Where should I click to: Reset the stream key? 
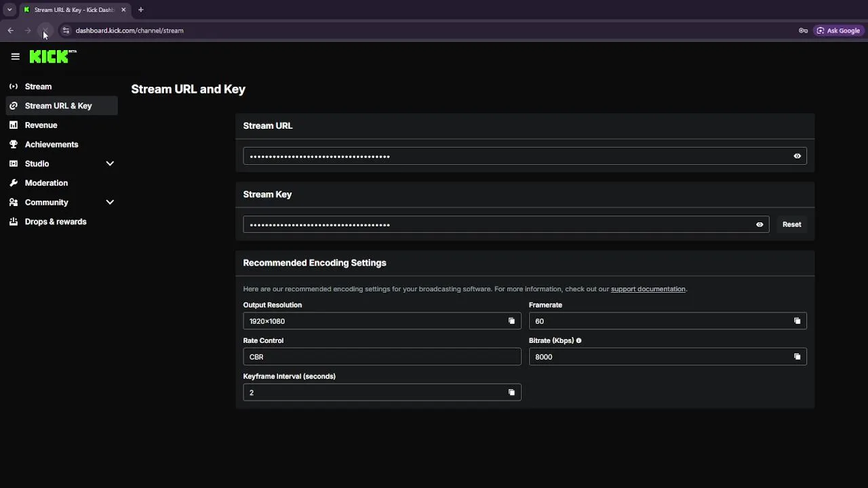[x=791, y=224]
